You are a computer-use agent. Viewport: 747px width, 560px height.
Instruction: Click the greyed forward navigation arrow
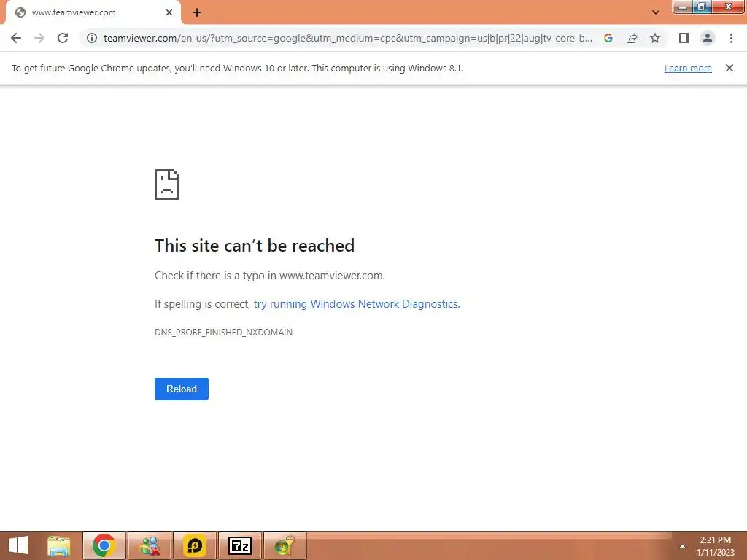pyautogui.click(x=39, y=38)
